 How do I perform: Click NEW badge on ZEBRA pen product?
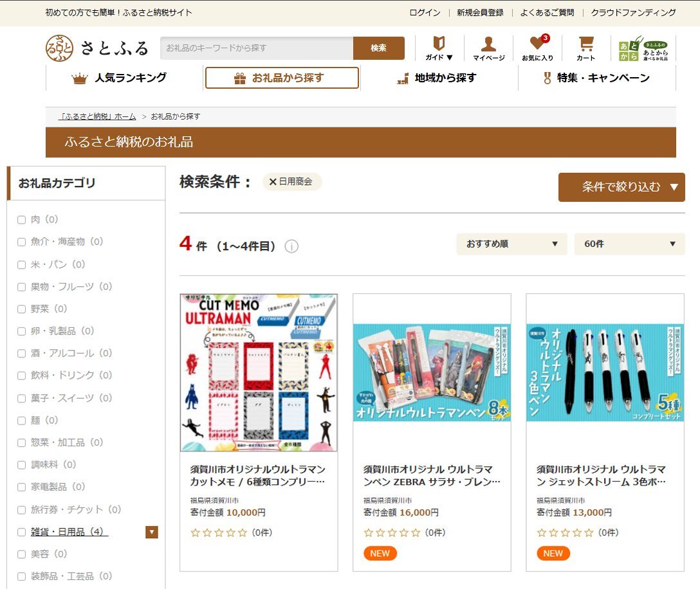click(x=380, y=553)
